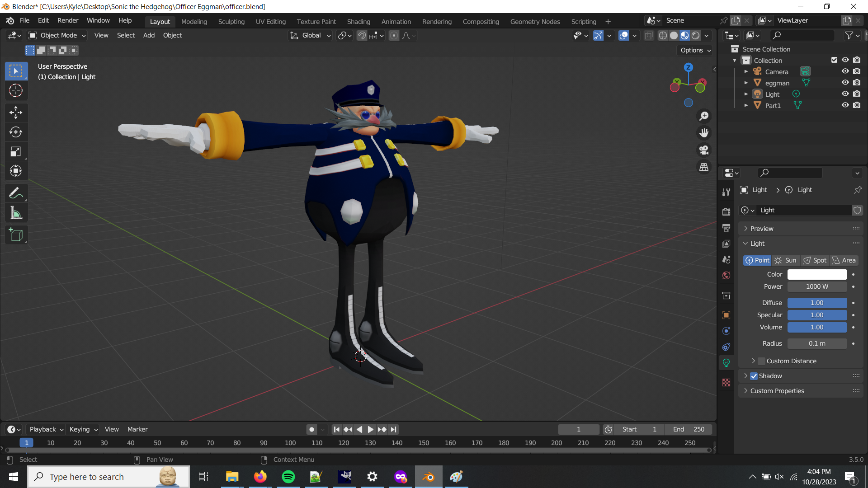Screen dimensions: 868x488
Task: Choose the Add Cube tool
Action: (x=16, y=235)
